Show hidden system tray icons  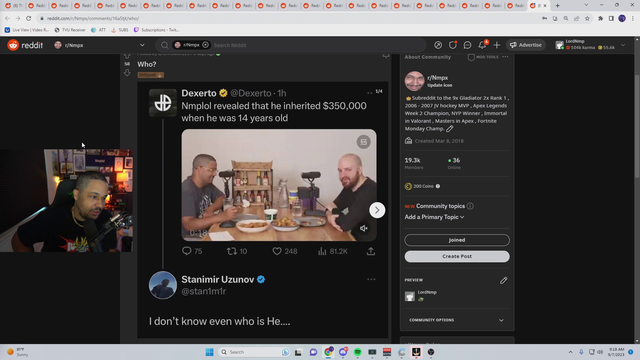[570, 352]
